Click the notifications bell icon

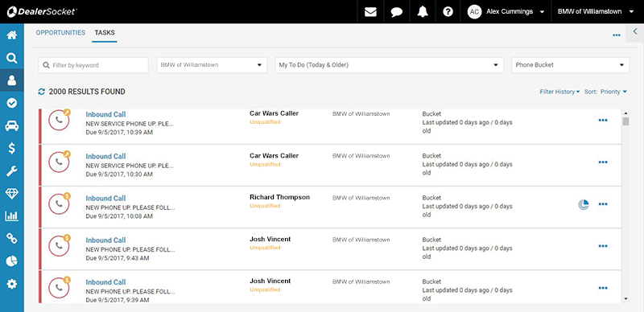(423, 12)
